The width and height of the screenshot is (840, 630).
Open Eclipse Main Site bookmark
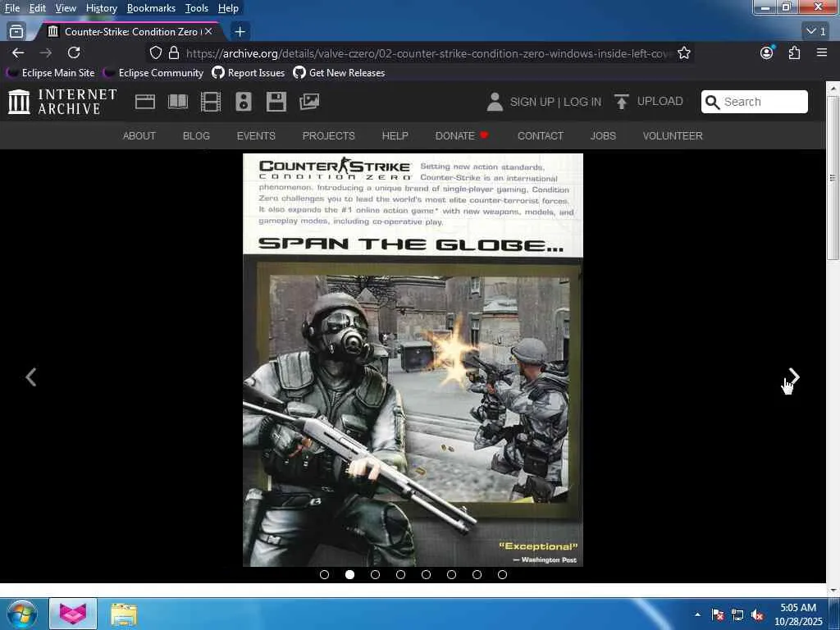coord(50,73)
